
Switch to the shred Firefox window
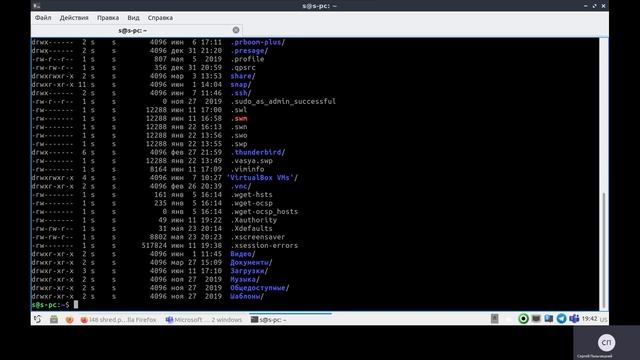(x=118, y=320)
